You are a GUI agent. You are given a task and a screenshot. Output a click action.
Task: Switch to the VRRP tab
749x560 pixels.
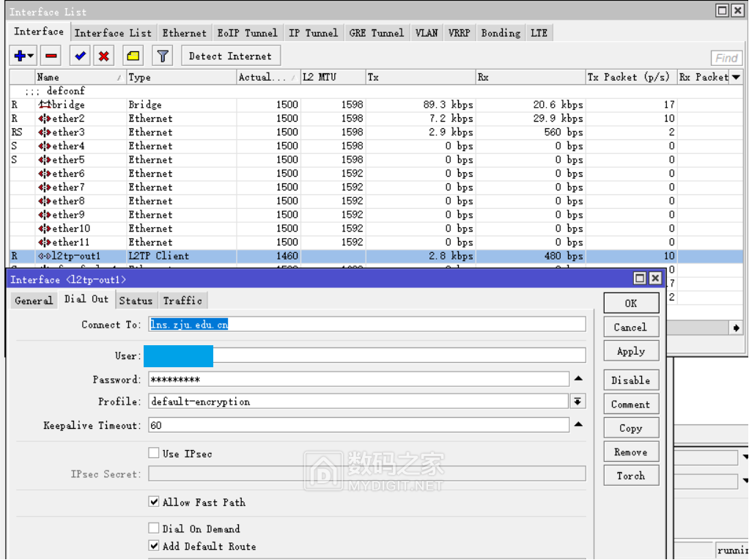click(x=459, y=33)
